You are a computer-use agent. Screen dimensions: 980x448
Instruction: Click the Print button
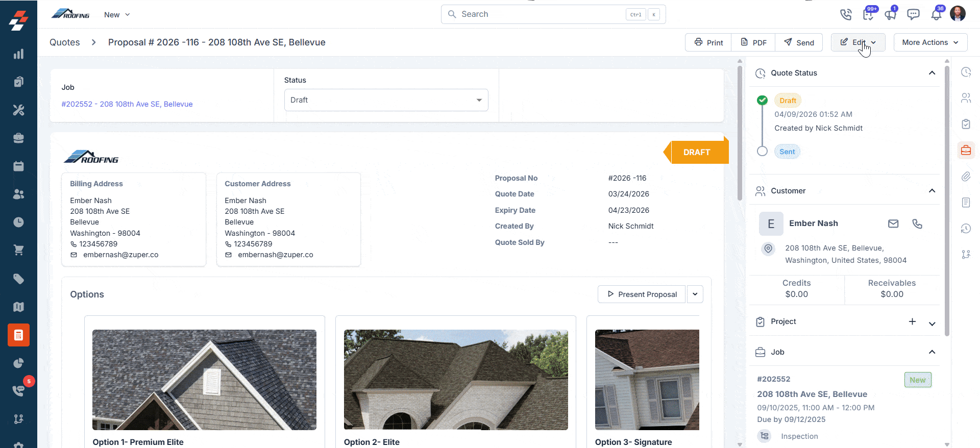[708, 42]
